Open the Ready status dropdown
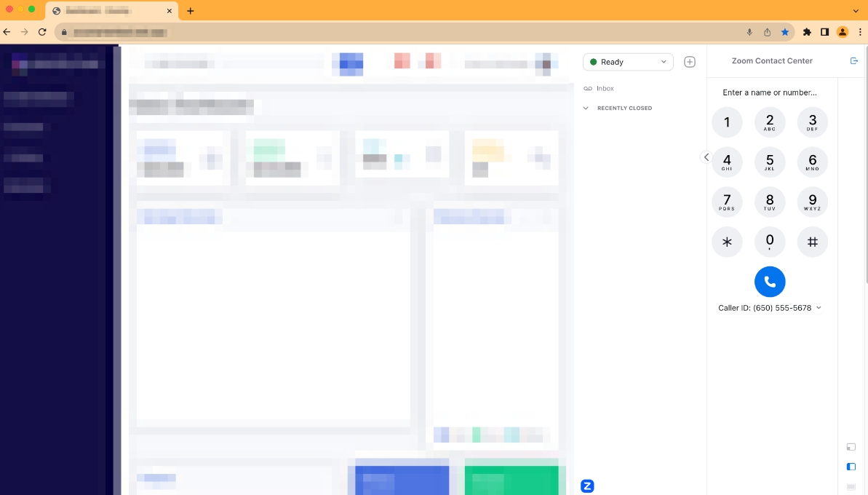The image size is (868, 495). coord(628,62)
